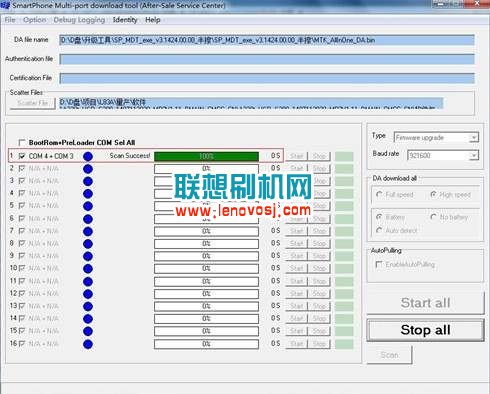The width and height of the screenshot is (490, 394).
Task: Open the File menu
Action: (10, 20)
